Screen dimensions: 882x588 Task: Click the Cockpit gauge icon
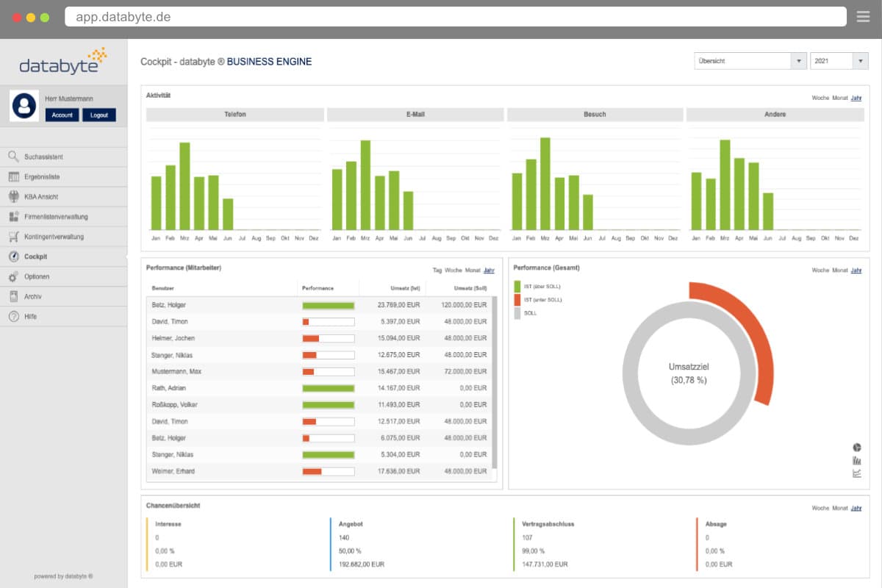pos(13,257)
